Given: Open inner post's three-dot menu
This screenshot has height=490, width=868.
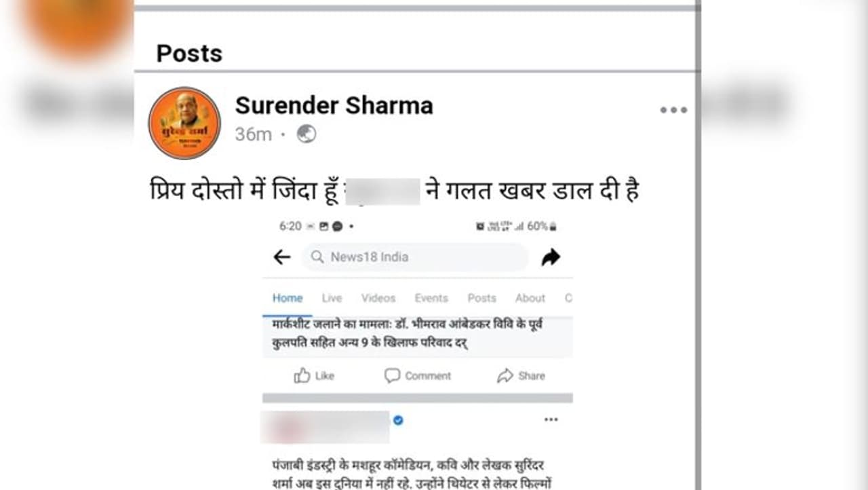Looking at the screenshot, I should pyautogui.click(x=551, y=419).
